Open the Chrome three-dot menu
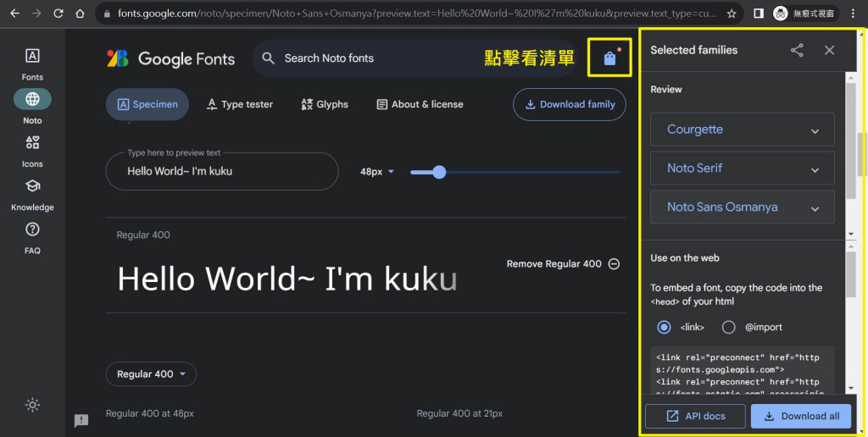 pyautogui.click(x=853, y=14)
